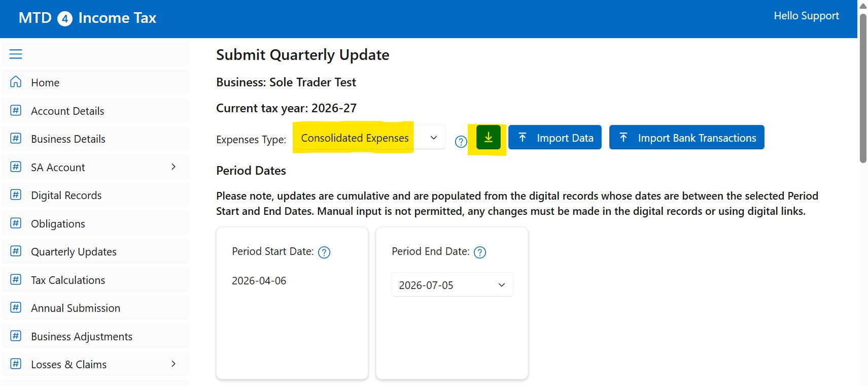Click the page vertical scrollbar
The image size is (868, 386).
863,193
